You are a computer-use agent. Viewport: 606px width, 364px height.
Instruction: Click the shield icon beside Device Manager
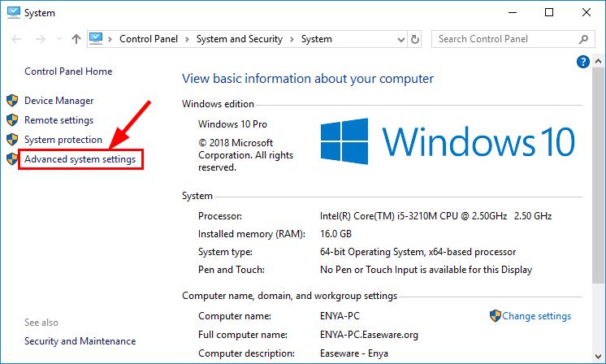coord(11,101)
